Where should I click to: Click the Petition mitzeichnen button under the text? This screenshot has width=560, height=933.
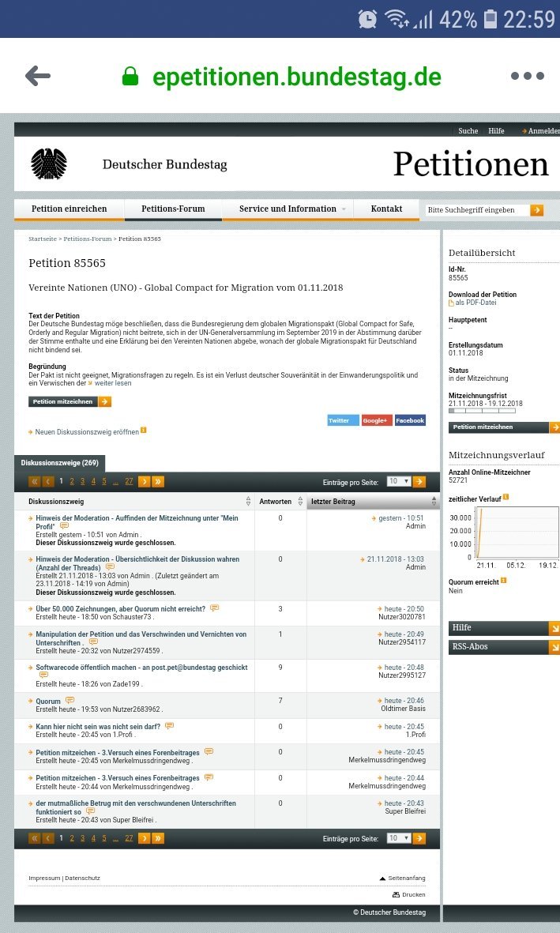70,401
